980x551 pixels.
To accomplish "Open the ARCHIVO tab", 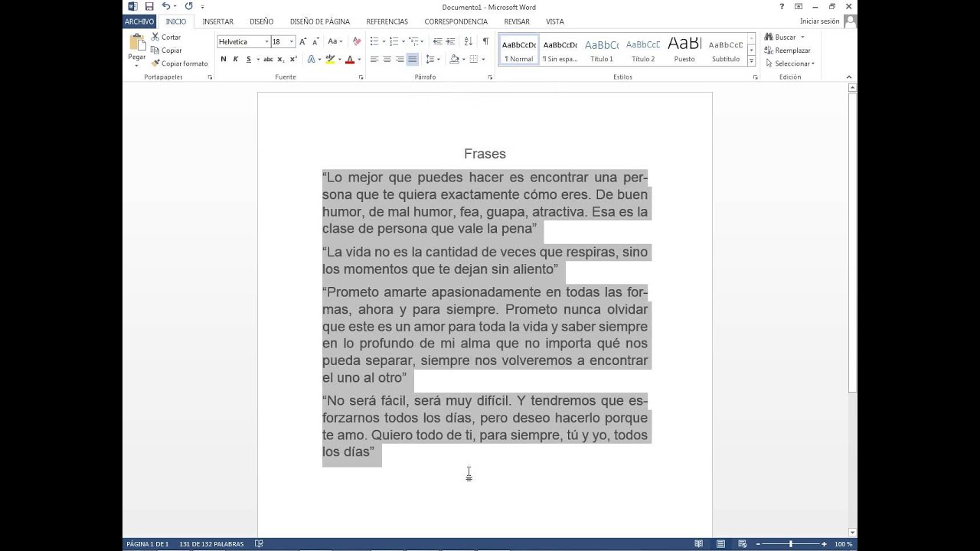I will click(x=139, y=21).
